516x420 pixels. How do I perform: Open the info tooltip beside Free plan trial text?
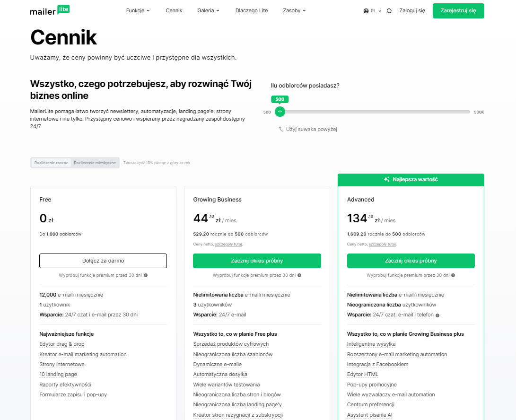[145, 275]
